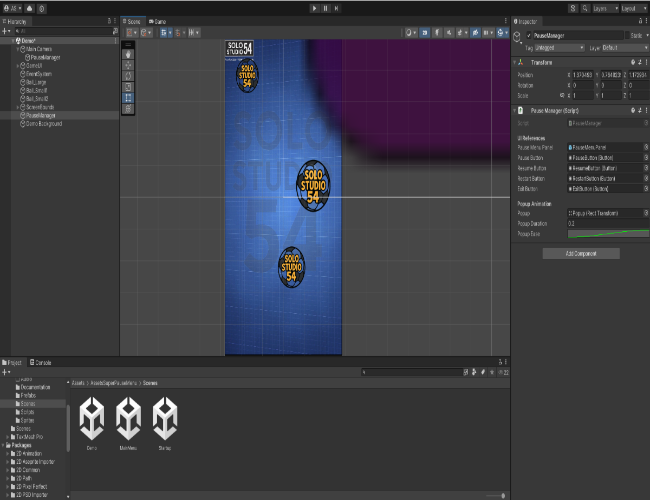Pick object for Pause Menu Panel field
Viewport: 650px width, 500px height.
pos(646,147)
